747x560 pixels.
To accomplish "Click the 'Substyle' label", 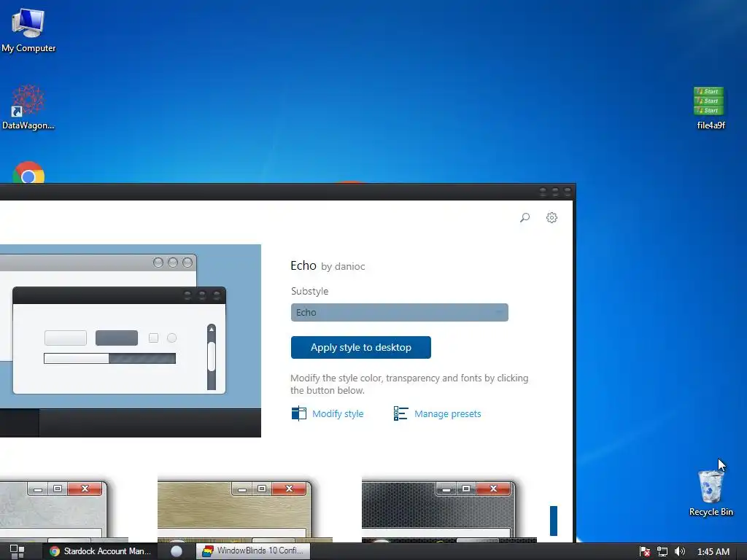I will (x=309, y=291).
